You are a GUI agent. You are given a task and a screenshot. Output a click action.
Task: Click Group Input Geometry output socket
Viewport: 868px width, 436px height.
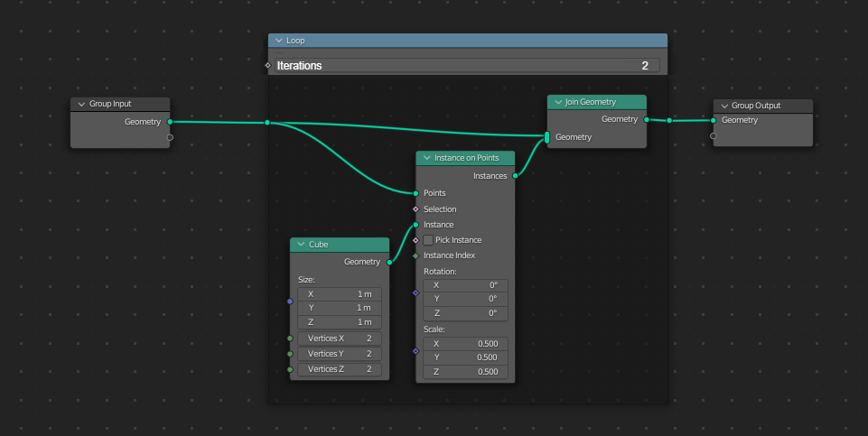tap(170, 122)
